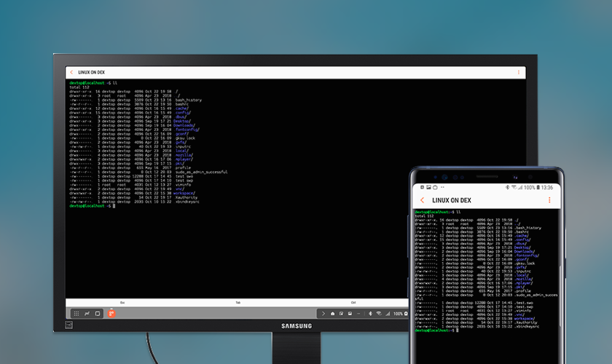The width and height of the screenshot is (612, 364).
Task: Click the monitor's LINUX ON DEX title
Action: click(91, 72)
